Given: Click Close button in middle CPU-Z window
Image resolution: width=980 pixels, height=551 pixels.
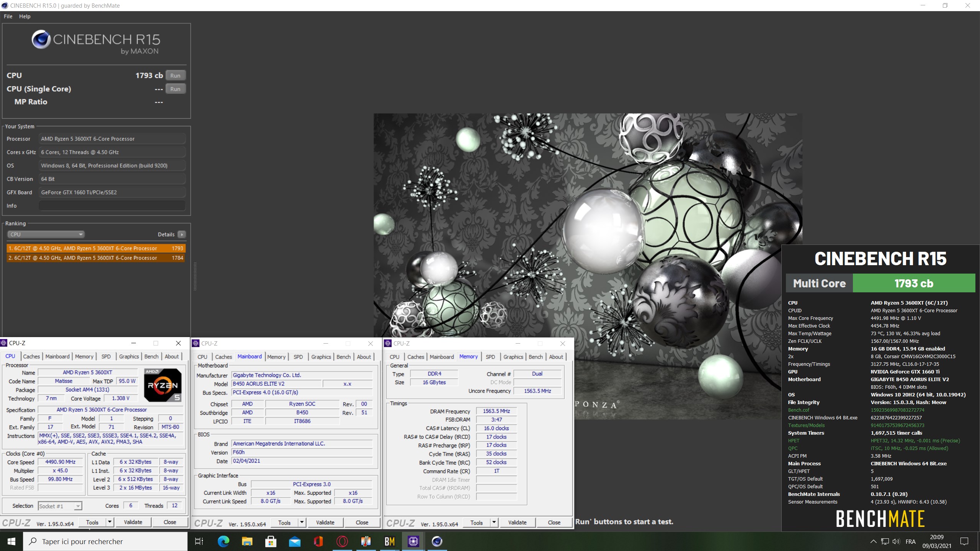Looking at the screenshot, I should 362,523.
